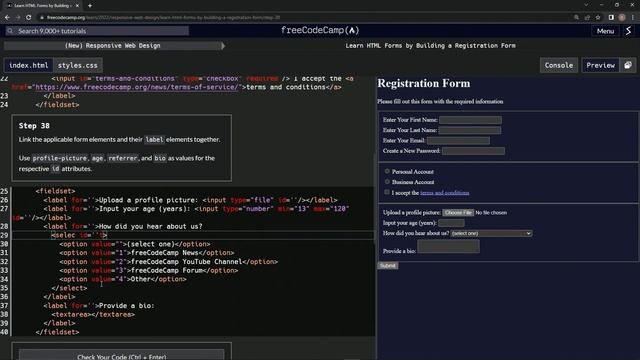This screenshot has height=360, width=640.
Task: Open the Chrome profile avatar
Action: point(622,18)
